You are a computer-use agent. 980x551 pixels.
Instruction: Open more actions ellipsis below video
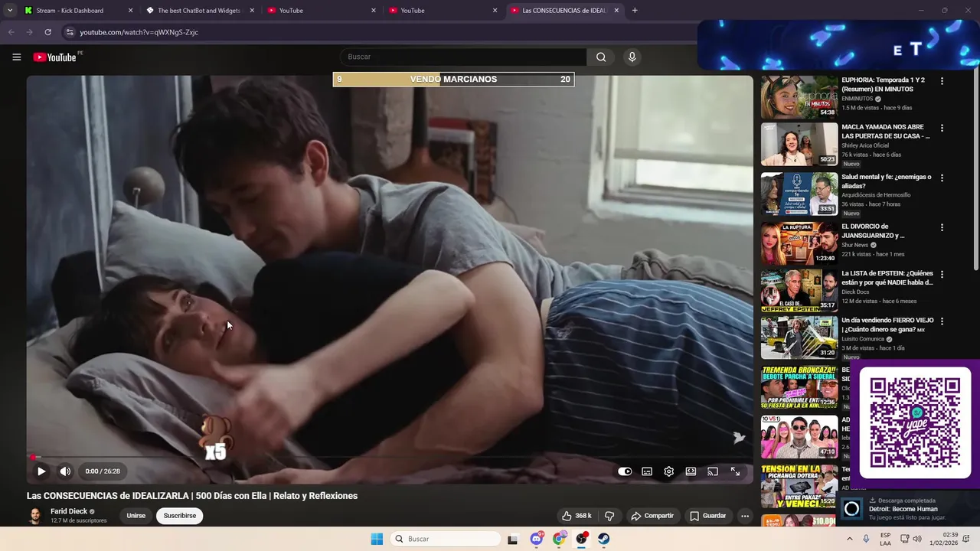tap(745, 516)
